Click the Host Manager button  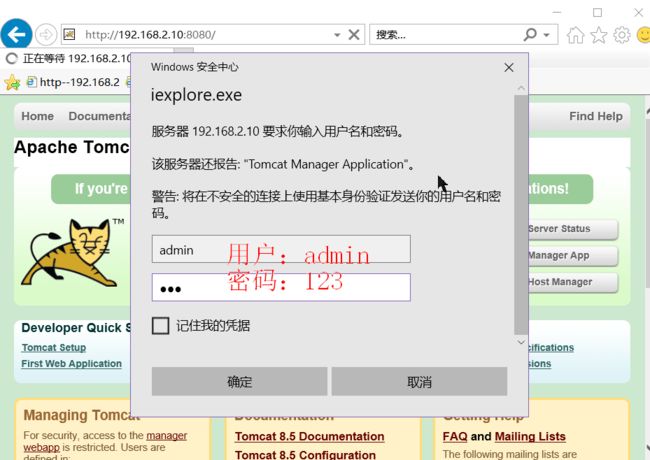pyautogui.click(x=573, y=282)
